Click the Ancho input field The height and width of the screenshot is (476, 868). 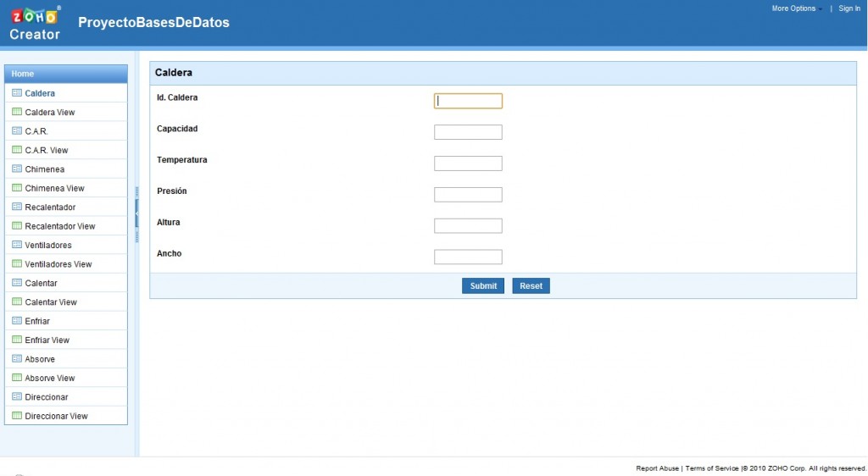point(468,257)
